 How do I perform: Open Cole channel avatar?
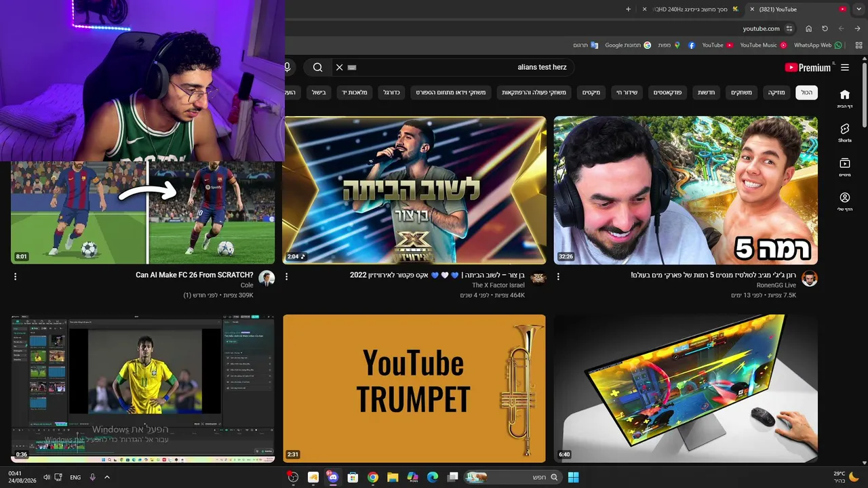pos(267,279)
